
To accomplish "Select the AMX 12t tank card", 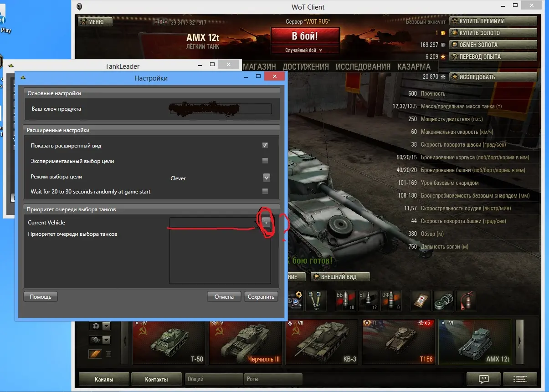I will 475,341.
